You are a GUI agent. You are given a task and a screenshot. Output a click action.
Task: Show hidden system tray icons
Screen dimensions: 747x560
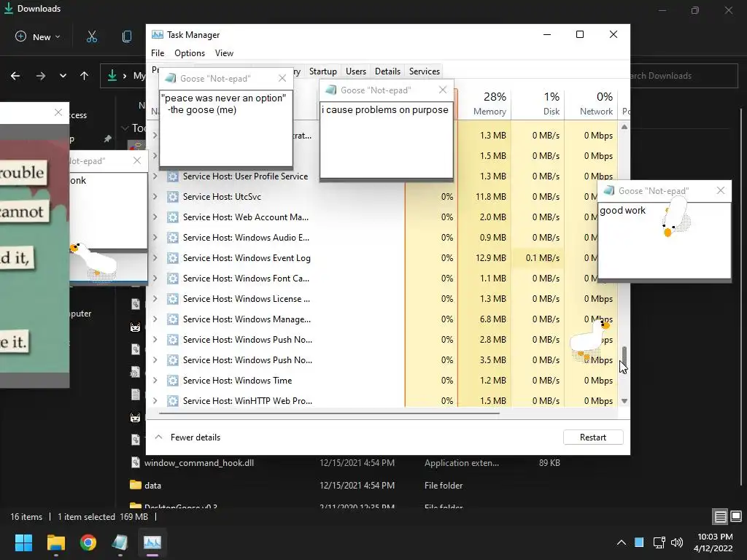click(622, 542)
